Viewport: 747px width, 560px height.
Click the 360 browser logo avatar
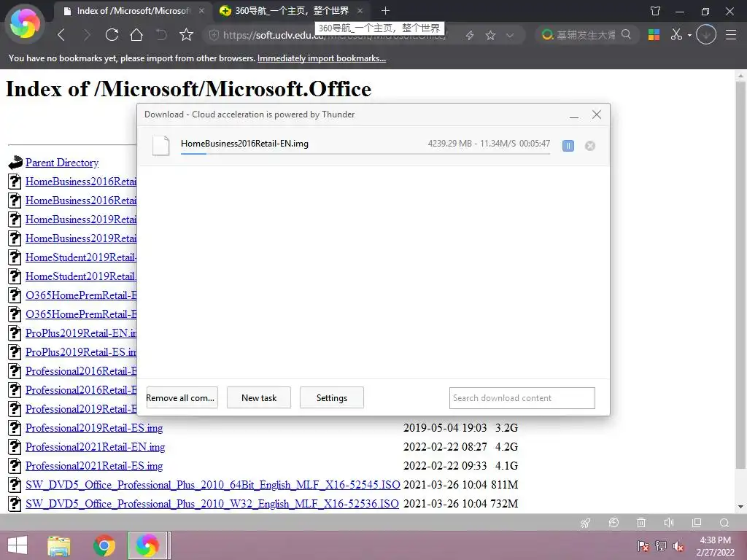[x=25, y=24]
